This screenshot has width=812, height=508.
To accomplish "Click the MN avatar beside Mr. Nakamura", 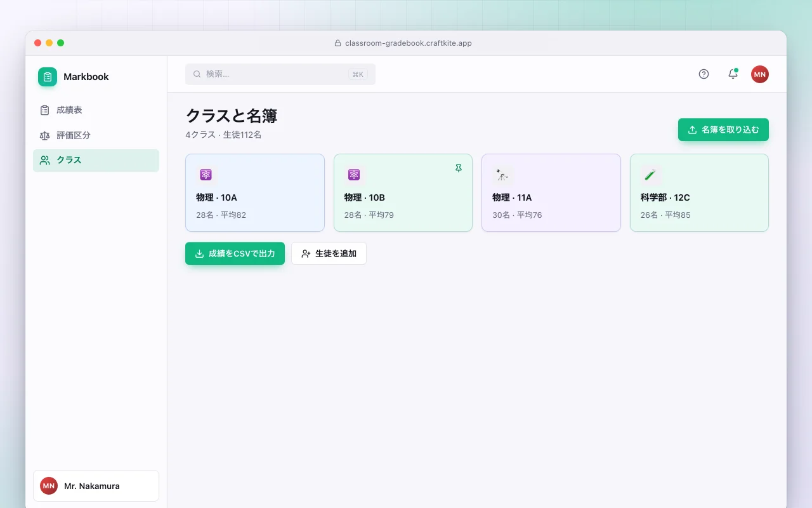I will 49,486.
